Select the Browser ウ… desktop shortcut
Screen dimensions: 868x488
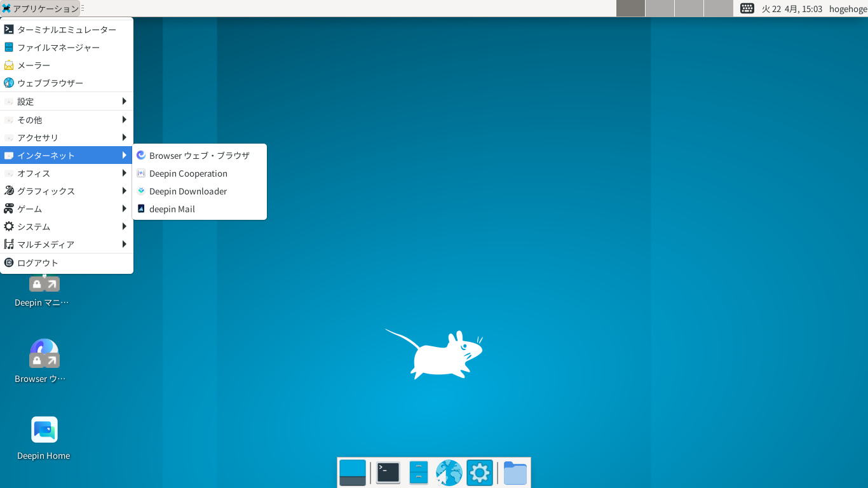[x=44, y=361]
